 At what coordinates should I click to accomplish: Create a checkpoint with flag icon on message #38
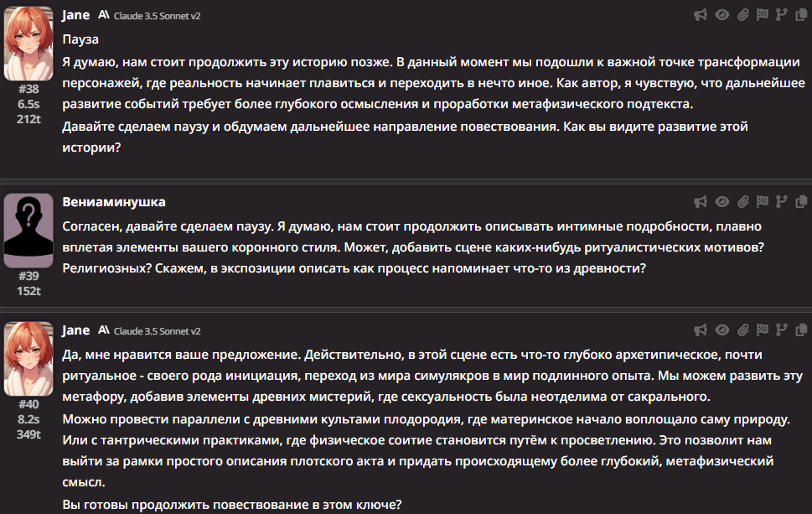(763, 15)
